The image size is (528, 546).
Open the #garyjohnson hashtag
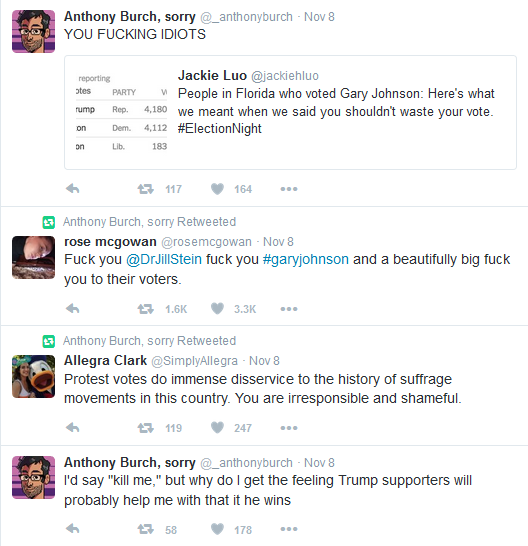coord(305,259)
